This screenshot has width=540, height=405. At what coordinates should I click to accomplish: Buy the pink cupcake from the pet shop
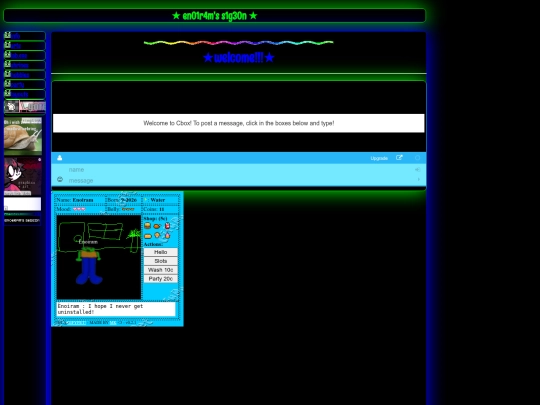167,236
